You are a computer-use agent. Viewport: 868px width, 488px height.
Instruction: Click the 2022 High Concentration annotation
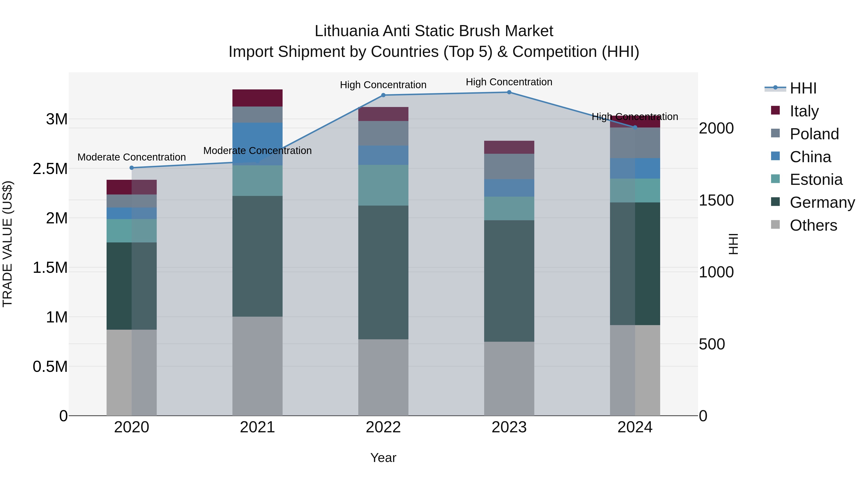[383, 85]
